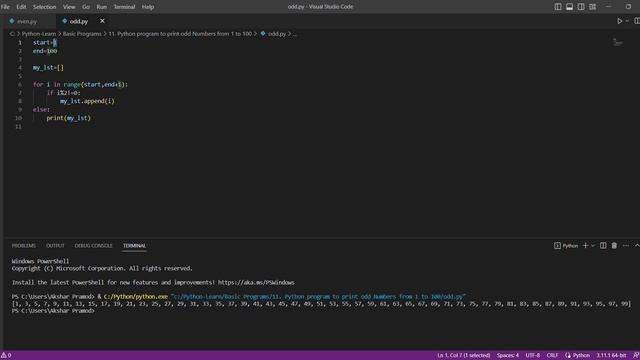
Task: Close the odd.py tab
Action: pyautogui.click(x=102, y=21)
